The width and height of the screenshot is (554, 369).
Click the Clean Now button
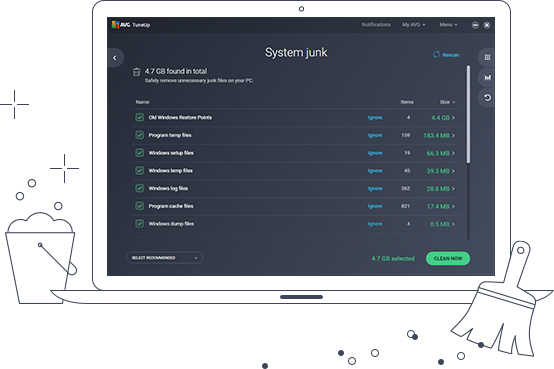(448, 258)
